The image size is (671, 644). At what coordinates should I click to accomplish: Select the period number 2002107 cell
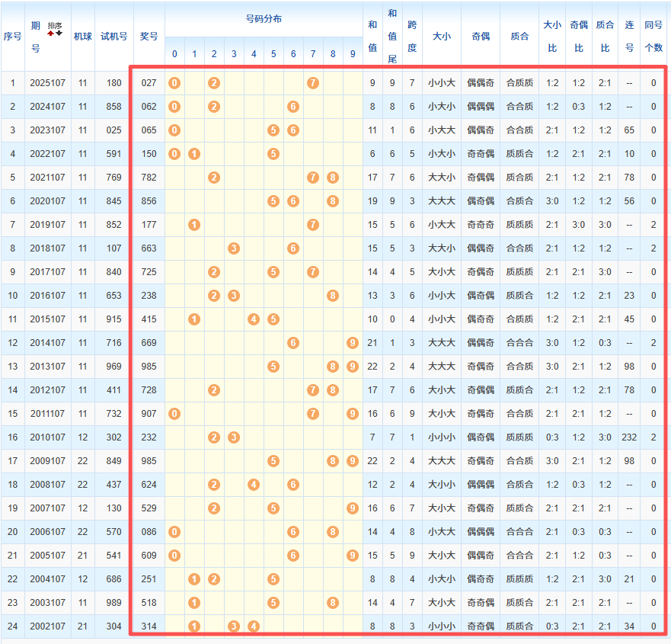(x=47, y=626)
